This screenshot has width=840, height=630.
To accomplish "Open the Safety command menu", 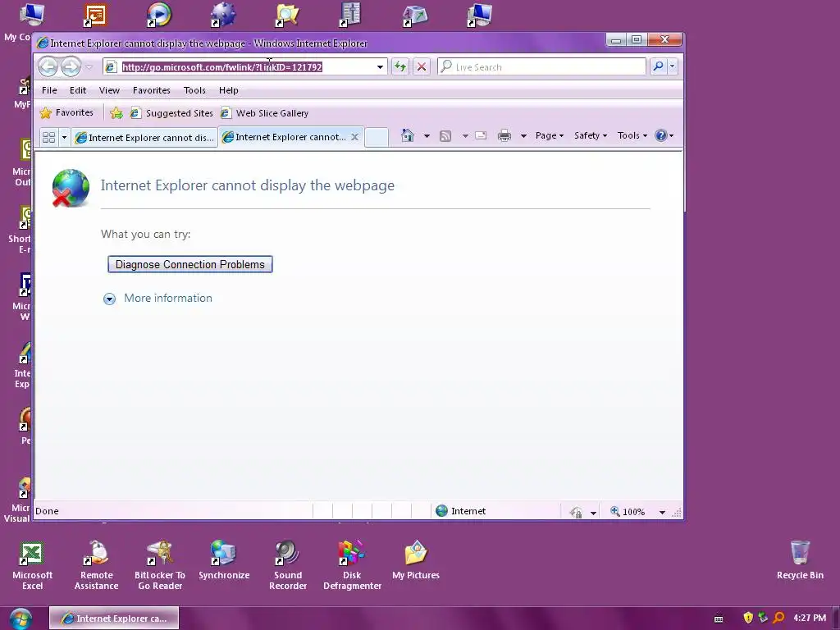I will click(x=591, y=135).
